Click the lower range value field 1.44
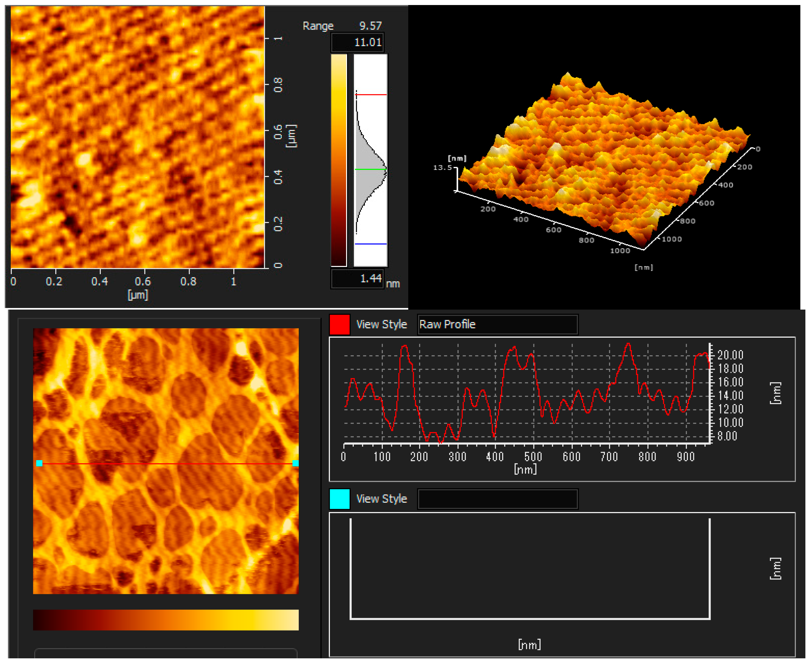Image resolution: width=812 pixels, height=666 pixels. pyautogui.click(x=357, y=279)
